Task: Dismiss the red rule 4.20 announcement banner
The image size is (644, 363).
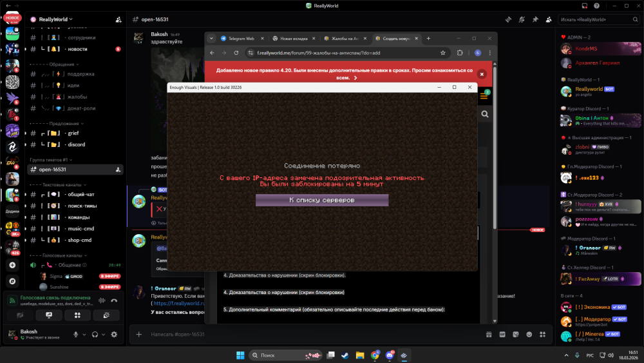Action: pyautogui.click(x=482, y=74)
